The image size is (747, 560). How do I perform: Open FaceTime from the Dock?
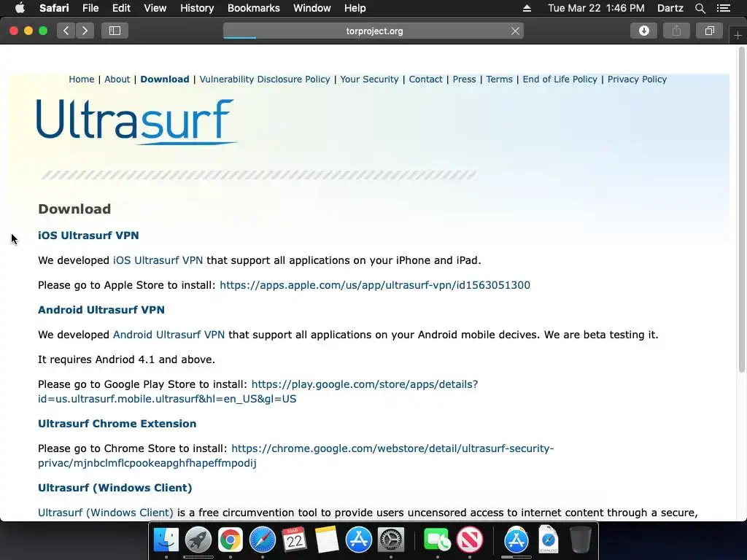tap(437, 540)
